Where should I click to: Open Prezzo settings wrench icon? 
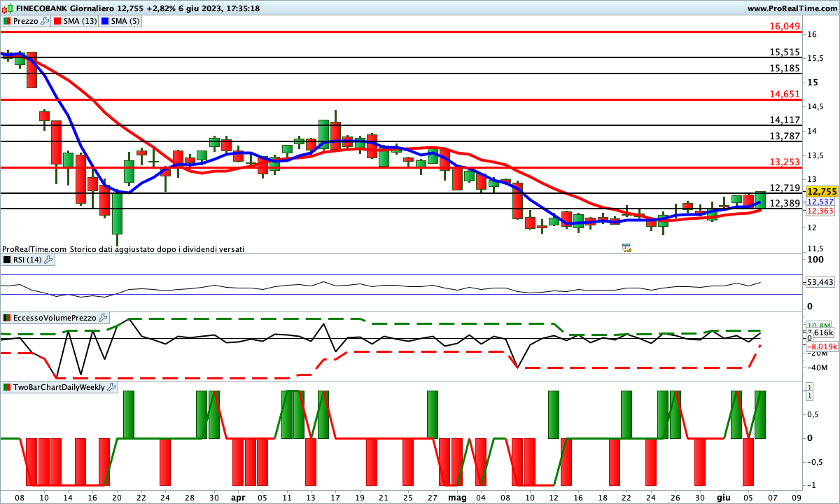(x=45, y=21)
